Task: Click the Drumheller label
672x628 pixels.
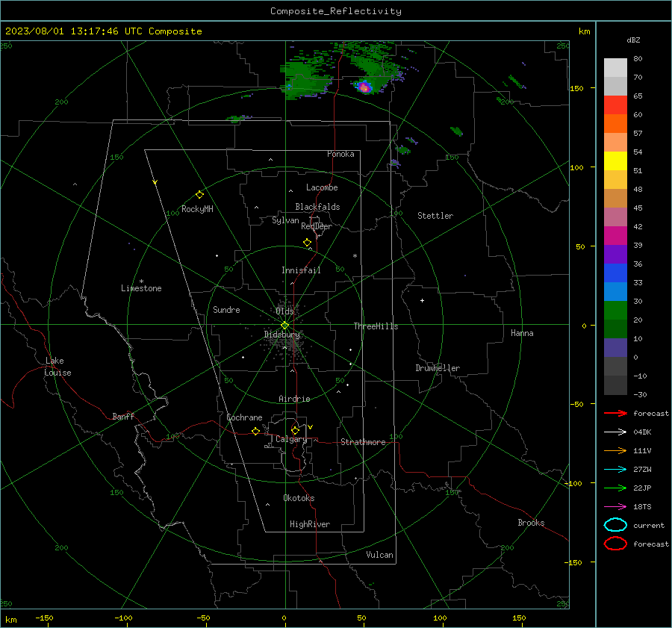Action: click(438, 368)
